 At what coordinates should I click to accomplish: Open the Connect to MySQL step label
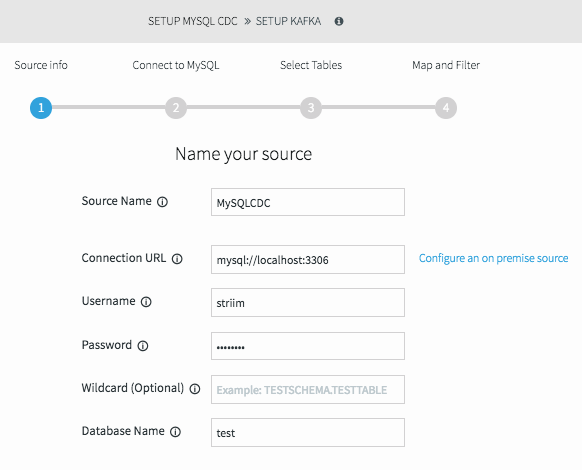point(176,65)
